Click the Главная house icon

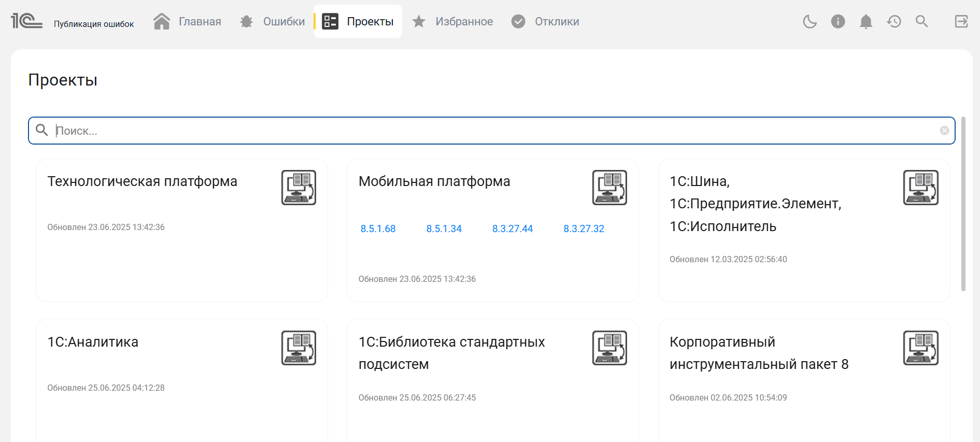coord(162,21)
